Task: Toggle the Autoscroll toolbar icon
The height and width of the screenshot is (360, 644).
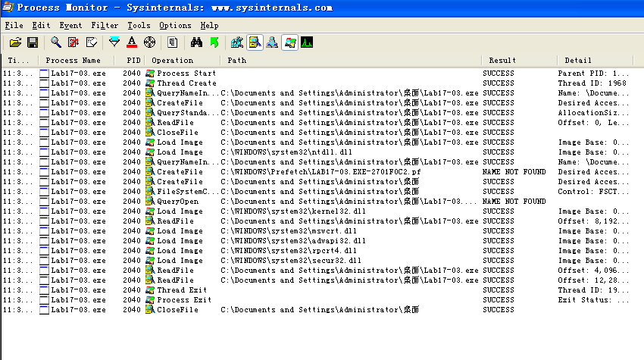Action: (x=73, y=42)
